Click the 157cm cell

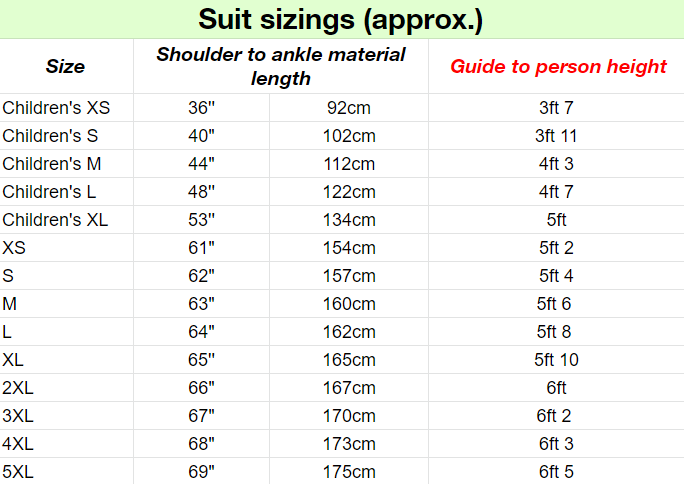click(349, 276)
